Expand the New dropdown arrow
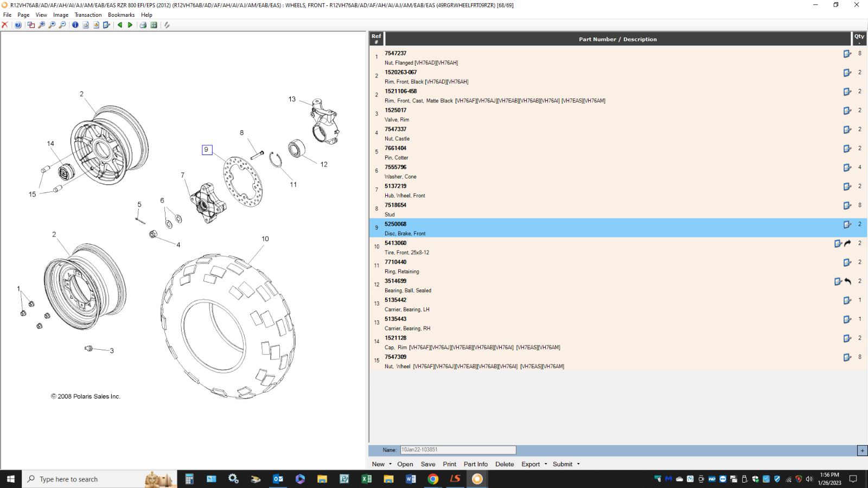 390,464
